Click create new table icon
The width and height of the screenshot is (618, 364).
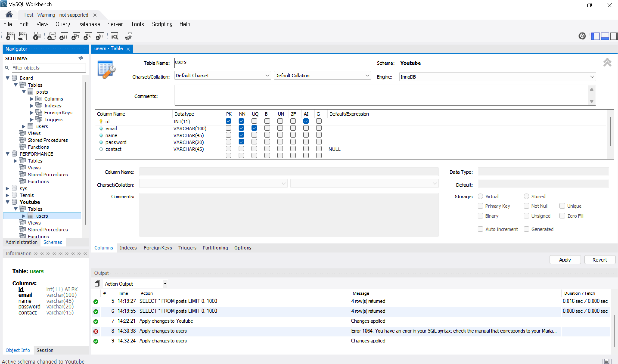pos(64,36)
